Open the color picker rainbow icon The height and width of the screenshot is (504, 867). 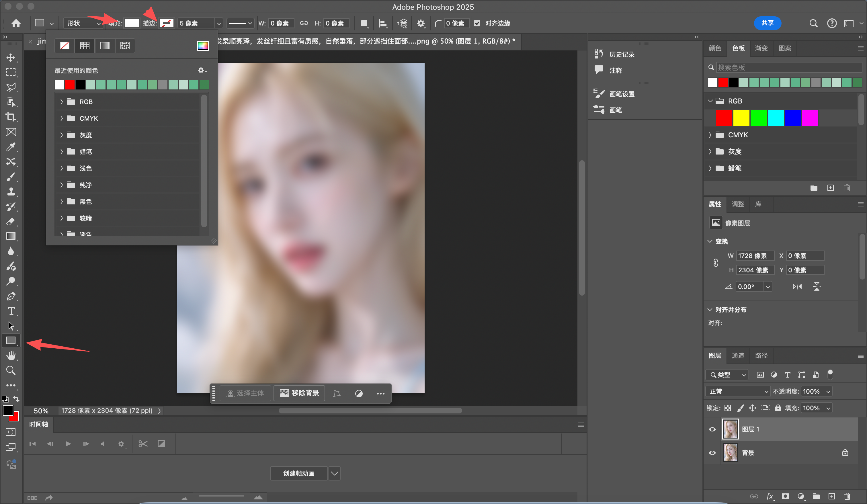coord(203,46)
